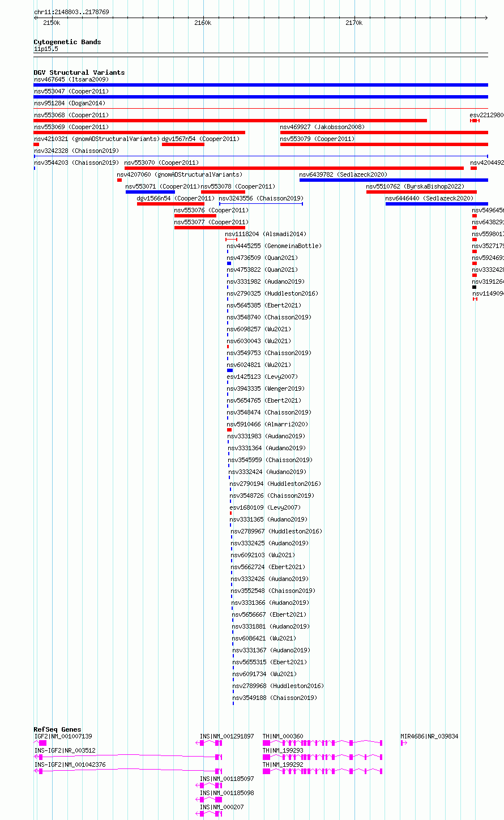The height and width of the screenshot is (820, 504).
Task: Select dgv1567n54 (Cooper2011) label
Action: tap(201, 139)
